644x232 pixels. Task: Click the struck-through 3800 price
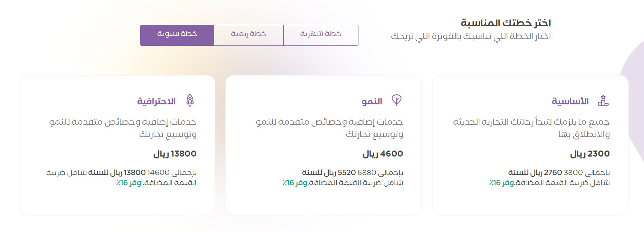pyautogui.click(x=573, y=173)
